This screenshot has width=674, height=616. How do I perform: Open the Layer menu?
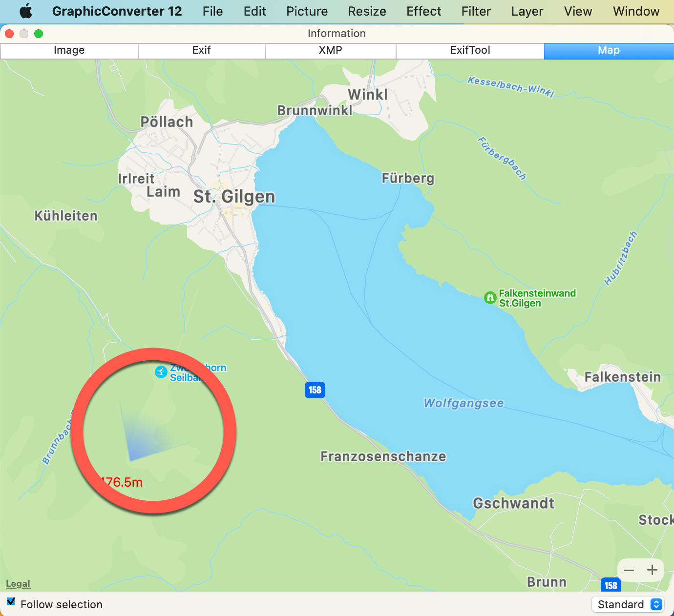point(527,11)
